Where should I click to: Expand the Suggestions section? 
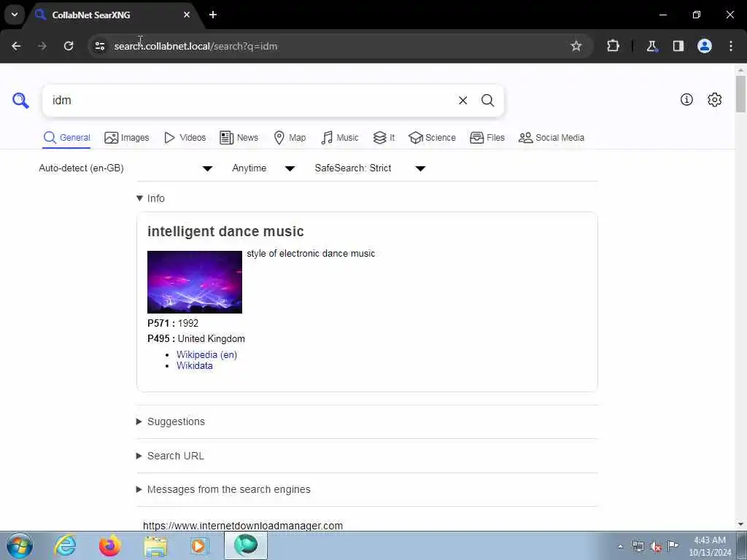tap(171, 422)
